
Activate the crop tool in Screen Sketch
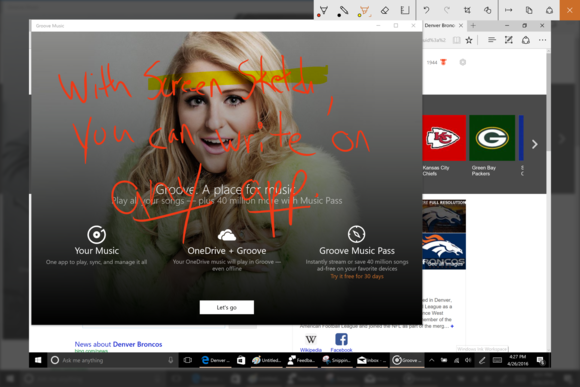[x=467, y=10]
